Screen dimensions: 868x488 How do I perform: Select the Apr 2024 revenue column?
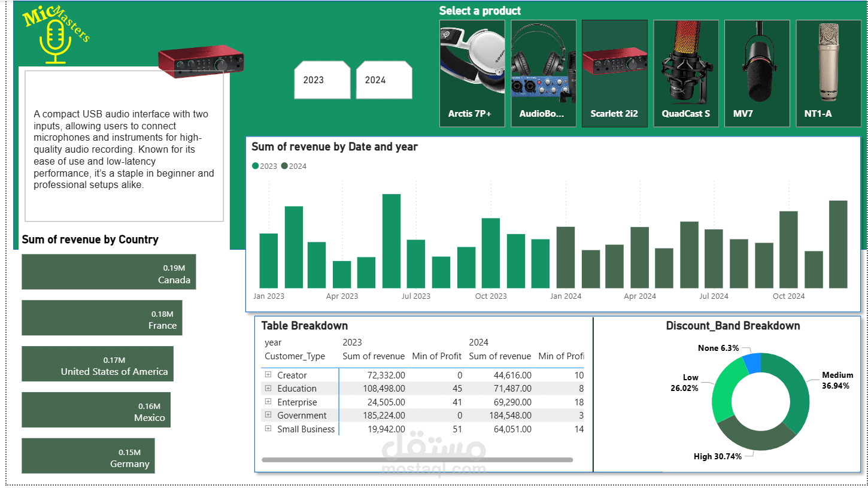(x=640, y=257)
